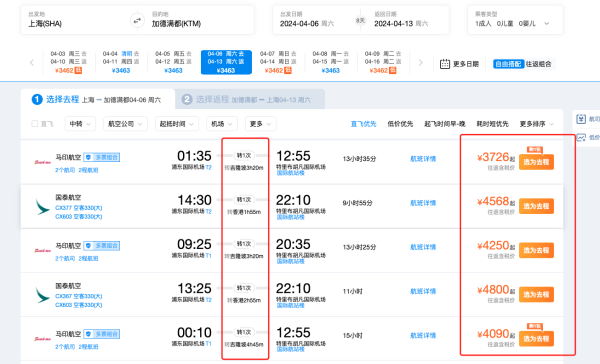Expand the 中转 transfer filter
Image resolution: width=600 pixels, height=364 pixels.
80,124
